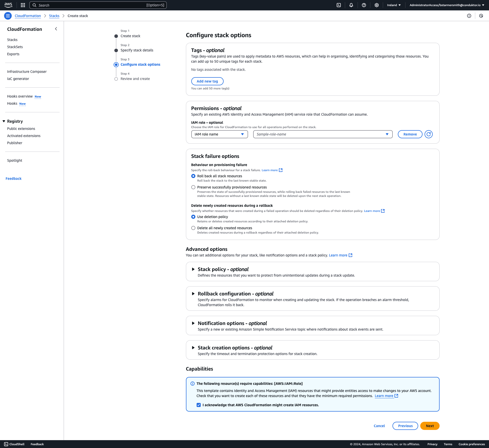The height and width of the screenshot is (448, 489).
Task: Click the info icon below the account name
Action: [469, 16]
